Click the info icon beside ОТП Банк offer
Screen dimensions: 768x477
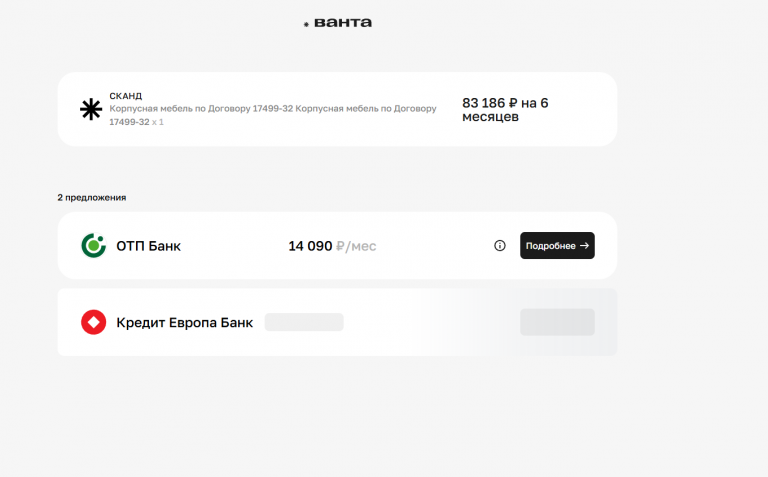tap(500, 245)
